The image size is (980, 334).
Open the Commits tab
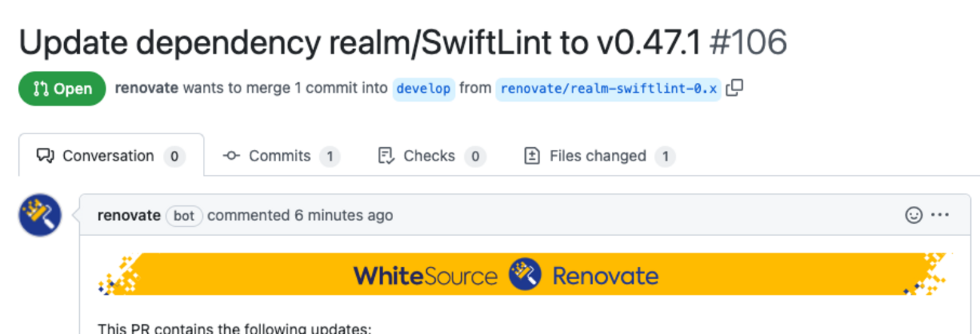(x=280, y=156)
